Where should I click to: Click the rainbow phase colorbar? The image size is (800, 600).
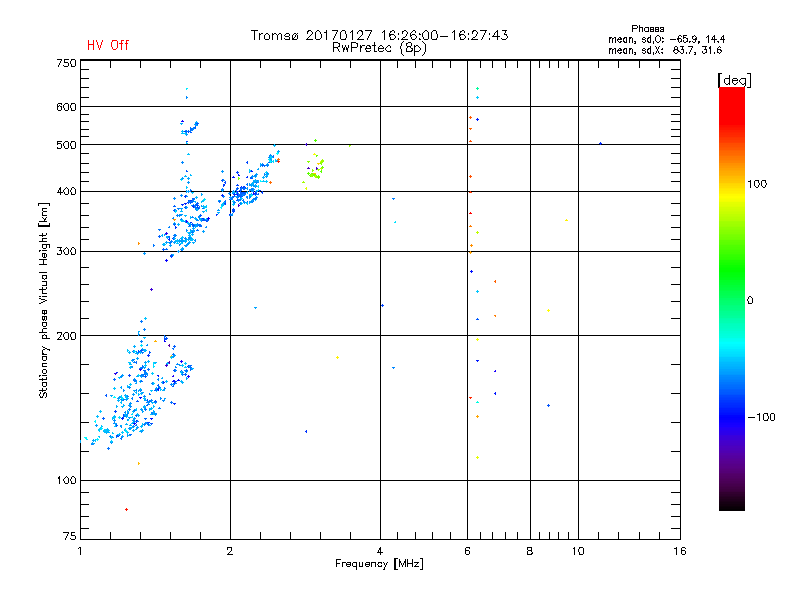pos(732,298)
